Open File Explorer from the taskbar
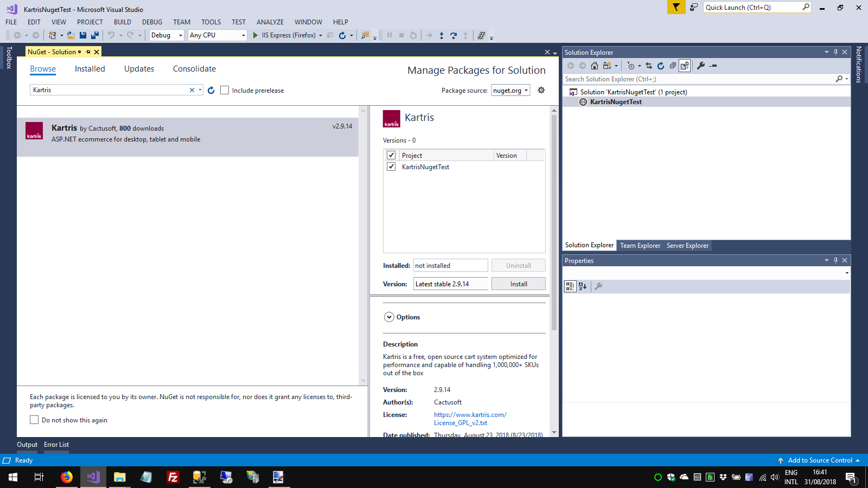This screenshot has width=868, height=488. 119,477
